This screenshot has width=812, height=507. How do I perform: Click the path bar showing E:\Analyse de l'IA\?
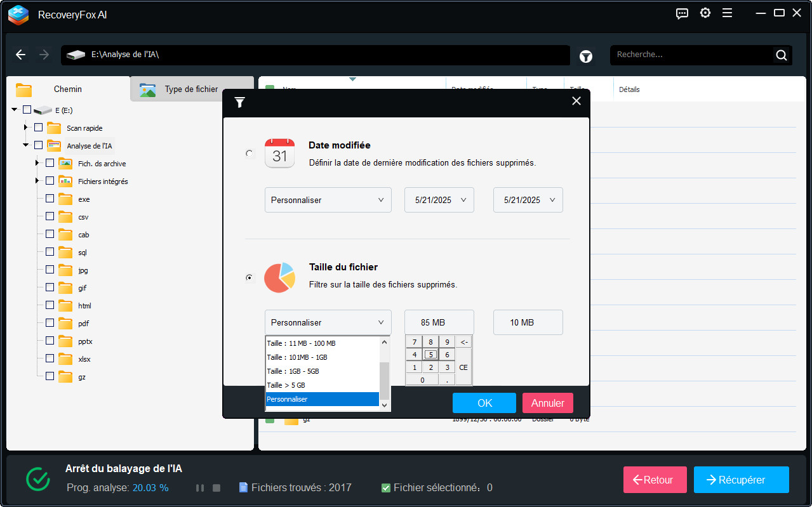click(x=316, y=55)
